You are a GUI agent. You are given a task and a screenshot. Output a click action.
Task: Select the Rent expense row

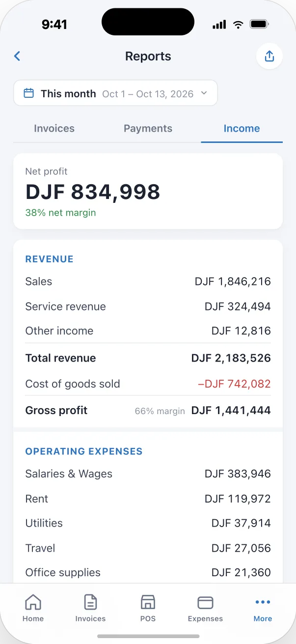coord(148,499)
